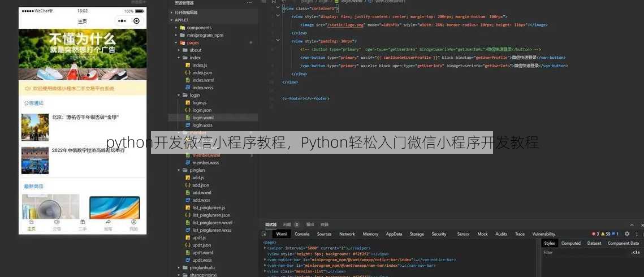
Task: Switch to Computed styles tab
Action: [x=571, y=243]
